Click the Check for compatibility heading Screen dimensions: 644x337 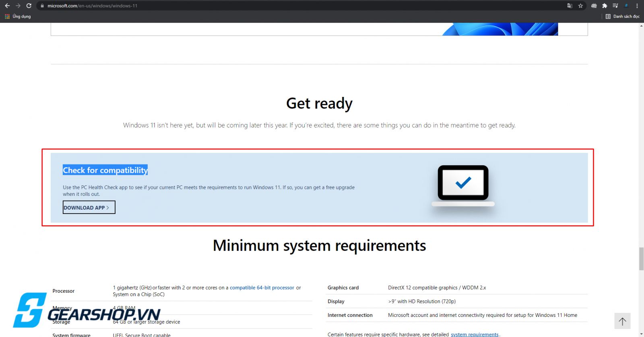coord(105,170)
